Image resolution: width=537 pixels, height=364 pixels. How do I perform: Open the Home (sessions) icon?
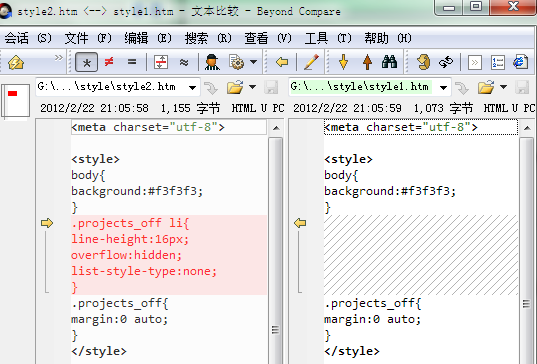pos(16,62)
